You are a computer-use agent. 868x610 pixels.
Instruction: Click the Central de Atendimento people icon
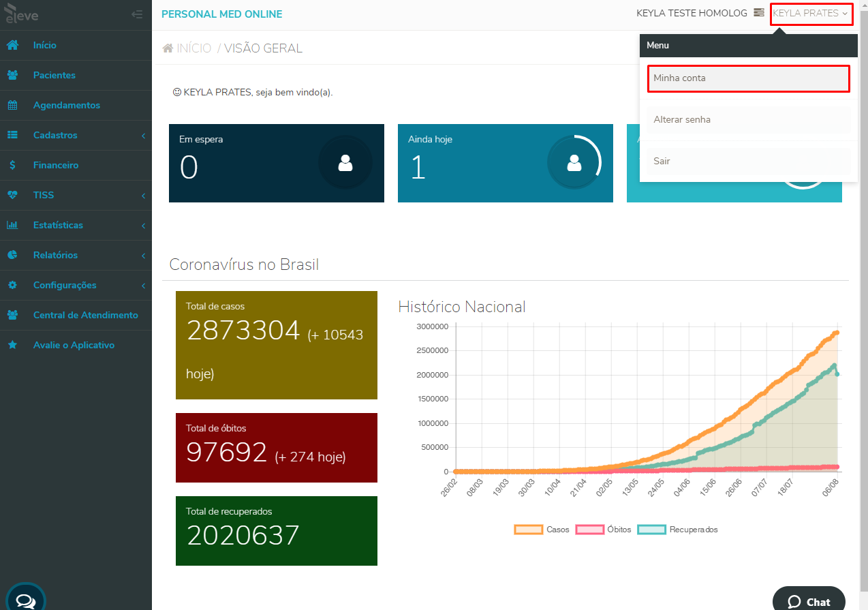pyautogui.click(x=12, y=315)
